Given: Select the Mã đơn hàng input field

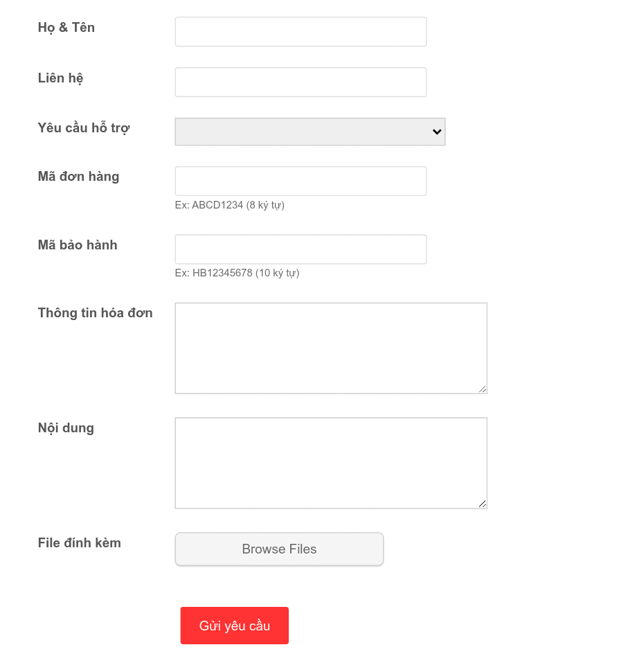Looking at the screenshot, I should click(300, 181).
